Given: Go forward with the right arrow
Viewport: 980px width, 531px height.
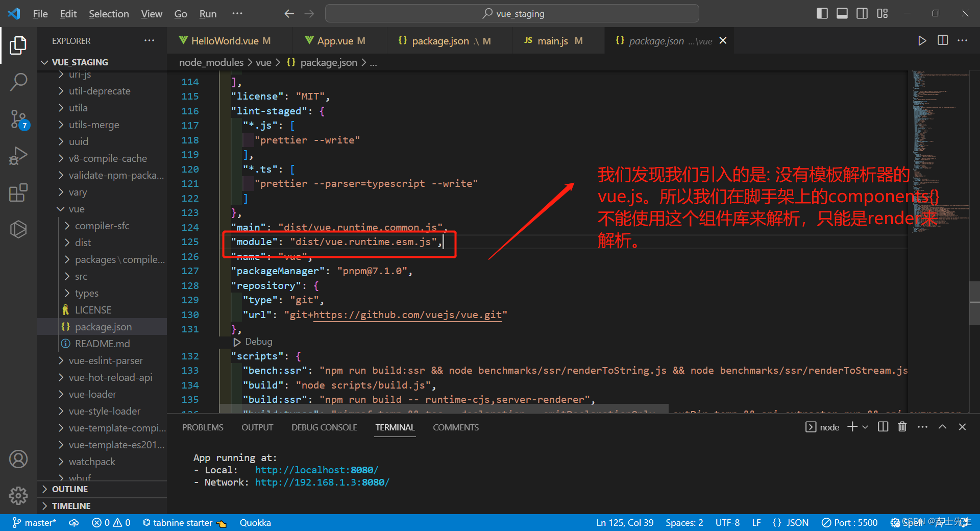Looking at the screenshot, I should (309, 14).
